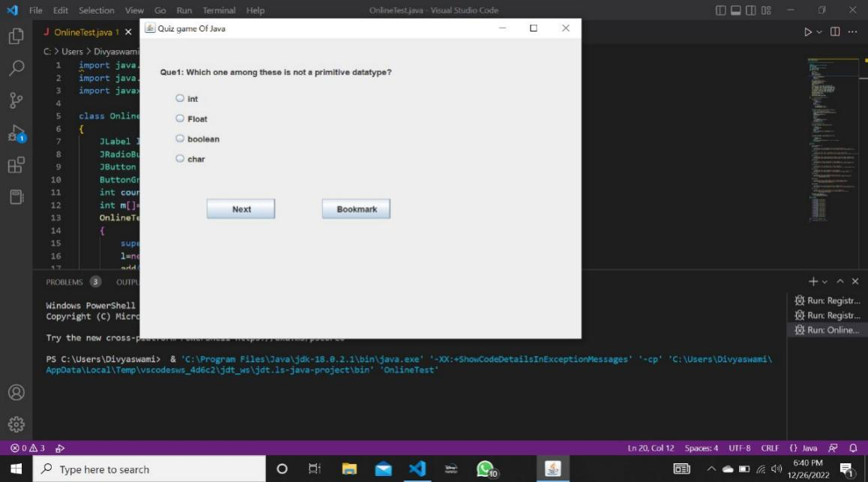Open the notifications bell in status bar
This screenshot has height=482, width=868.
(853, 448)
